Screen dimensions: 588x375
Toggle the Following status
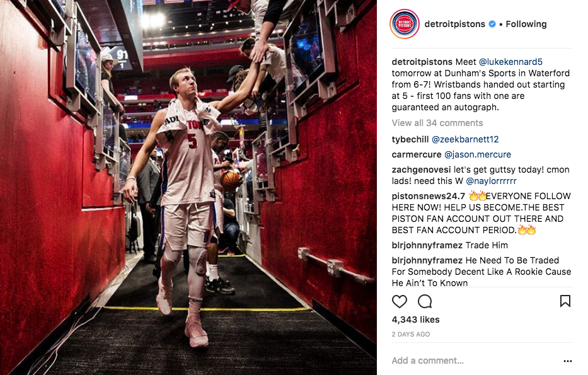(x=526, y=24)
